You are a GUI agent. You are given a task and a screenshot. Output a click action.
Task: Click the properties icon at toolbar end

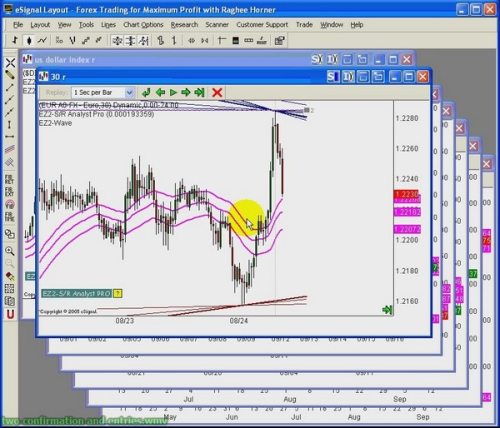click(x=279, y=41)
